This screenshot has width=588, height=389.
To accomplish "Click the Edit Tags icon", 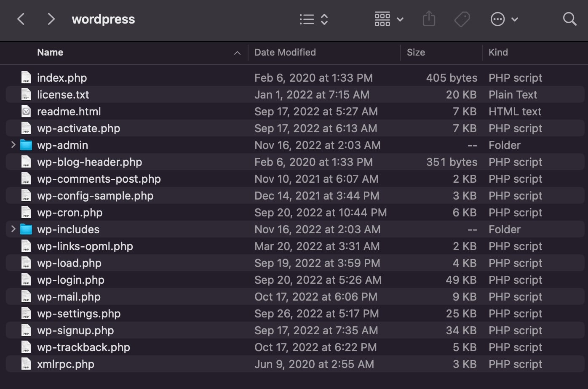I will point(462,19).
